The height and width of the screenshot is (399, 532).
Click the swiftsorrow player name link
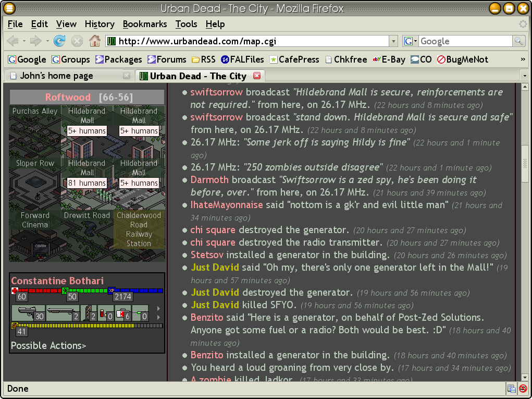pyautogui.click(x=216, y=92)
